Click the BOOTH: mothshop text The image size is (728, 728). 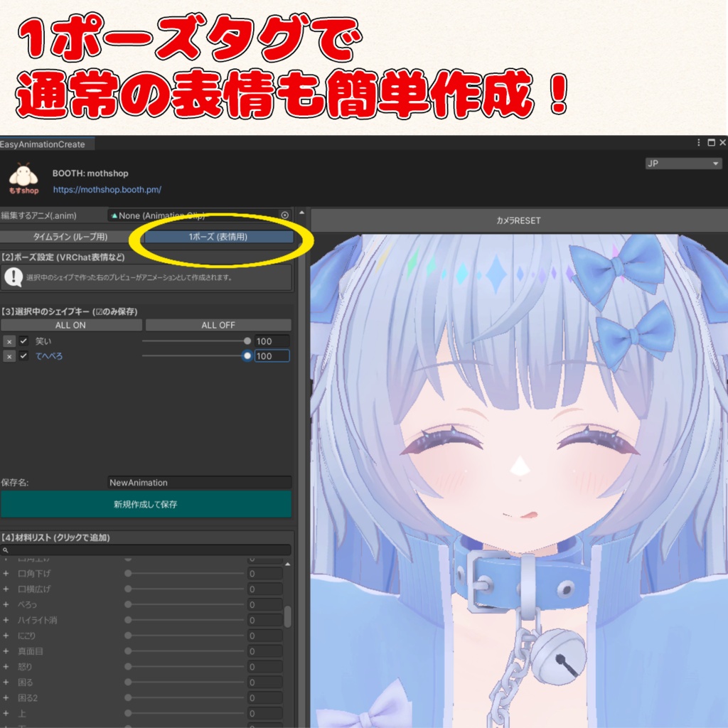click(x=90, y=173)
